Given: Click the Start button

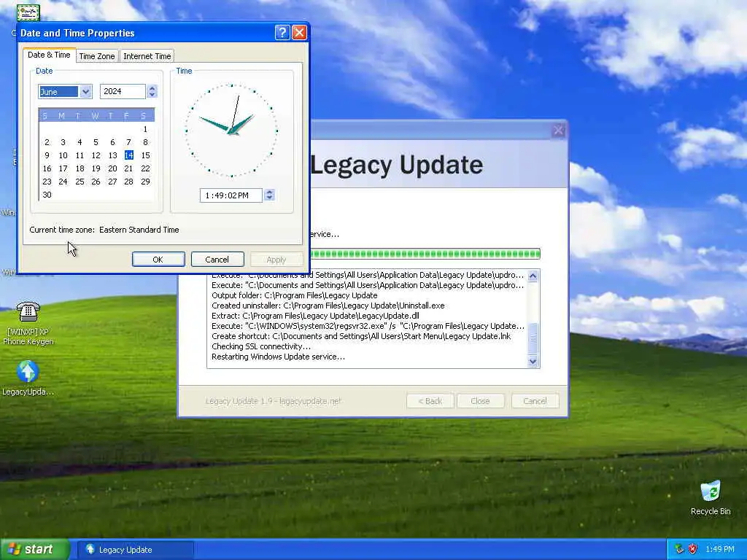Looking at the screenshot, I should point(34,549).
